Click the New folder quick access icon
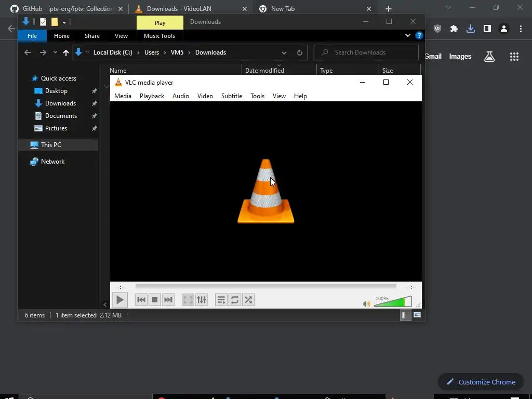The height and width of the screenshot is (399, 532). click(55, 22)
